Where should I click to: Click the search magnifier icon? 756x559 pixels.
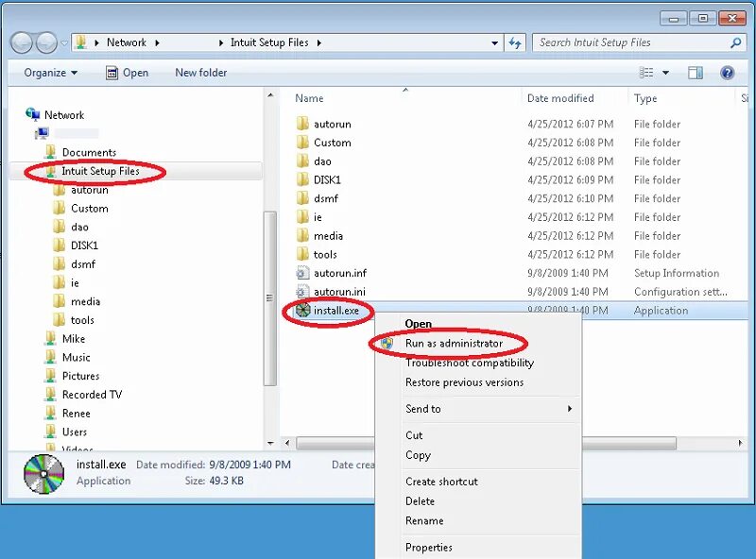click(736, 42)
